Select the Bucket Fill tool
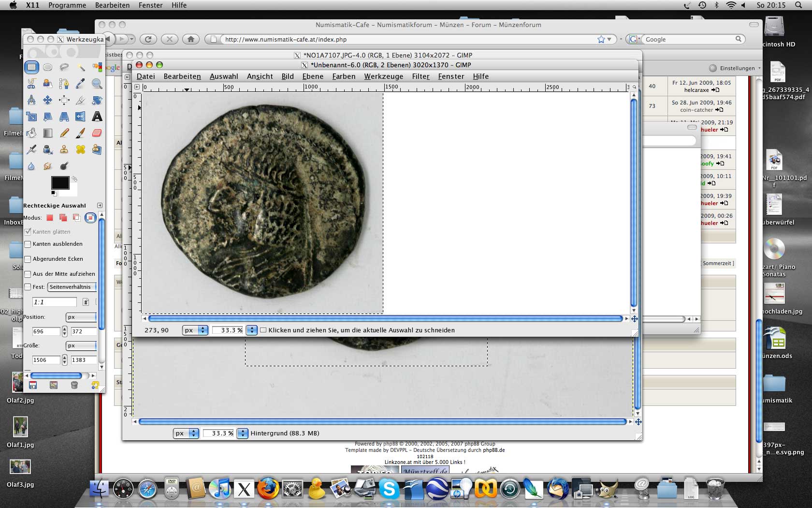812x508 pixels. [31, 133]
